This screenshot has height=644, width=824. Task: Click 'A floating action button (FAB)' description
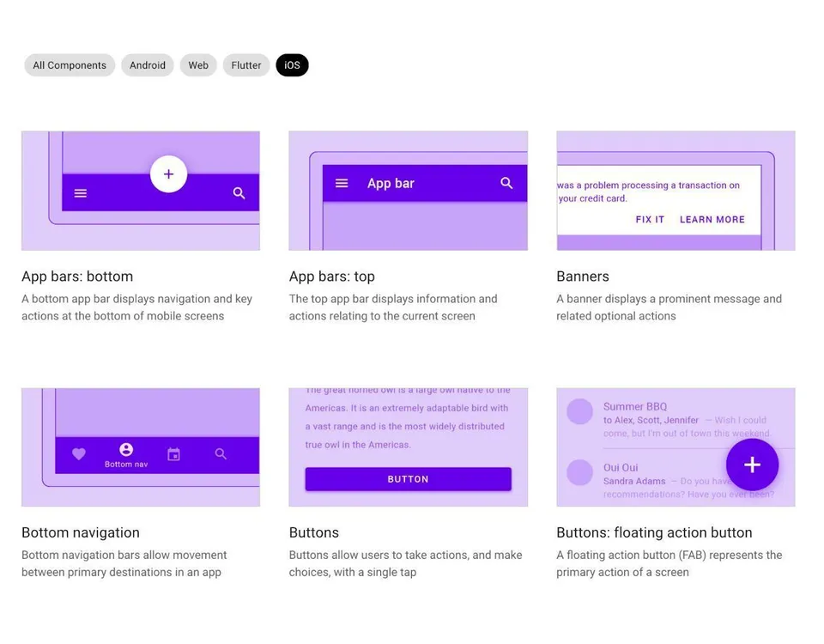tap(669, 563)
